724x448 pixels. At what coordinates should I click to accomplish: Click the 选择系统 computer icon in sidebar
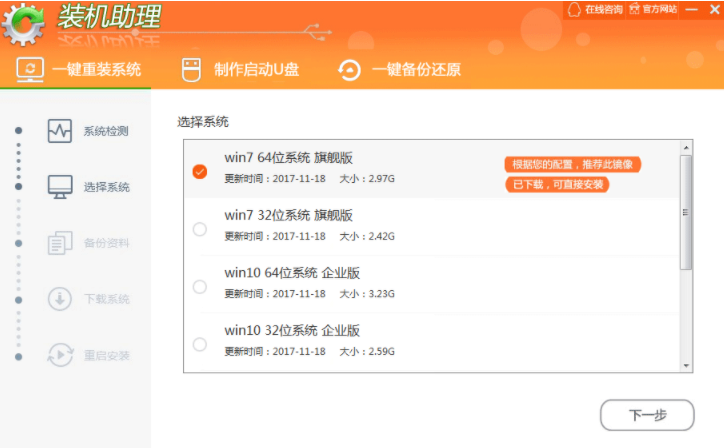click(60, 187)
